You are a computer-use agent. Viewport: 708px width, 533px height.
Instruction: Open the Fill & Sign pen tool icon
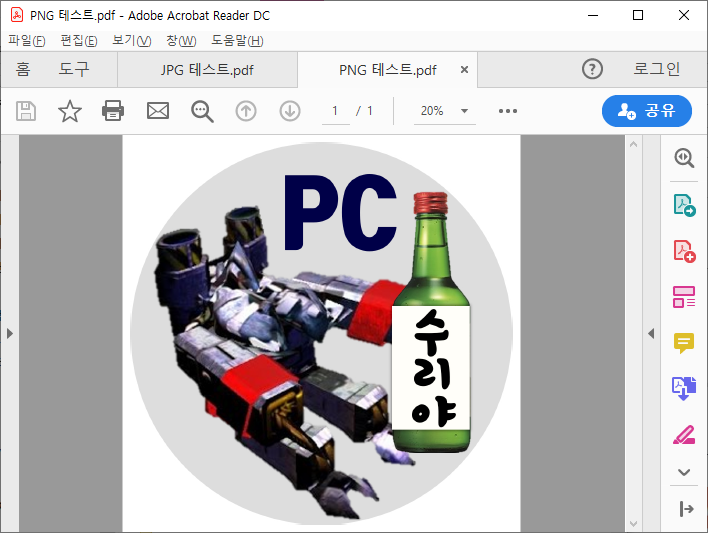(684, 435)
